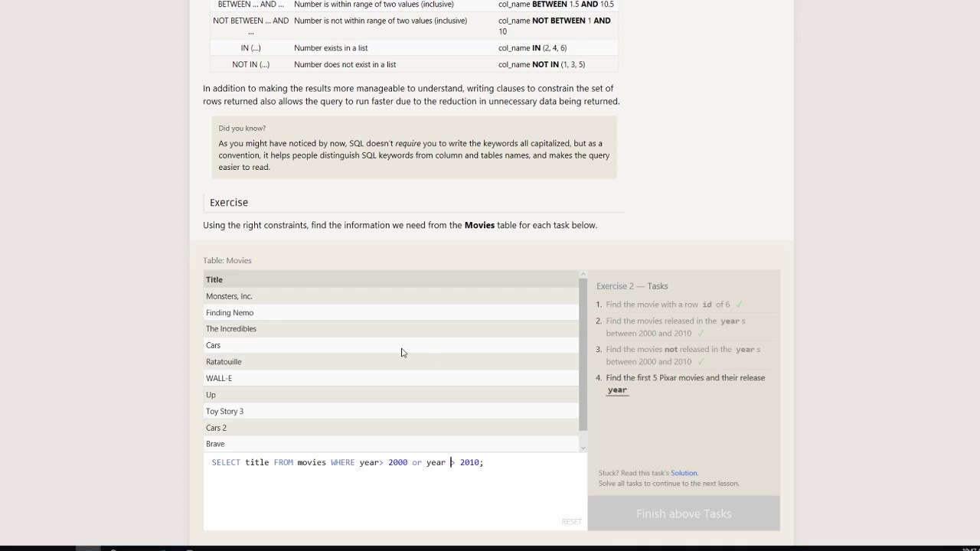Click the col_name IN (2, 4, 6) example
Viewport: 980px width, 551px height.
click(532, 48)
